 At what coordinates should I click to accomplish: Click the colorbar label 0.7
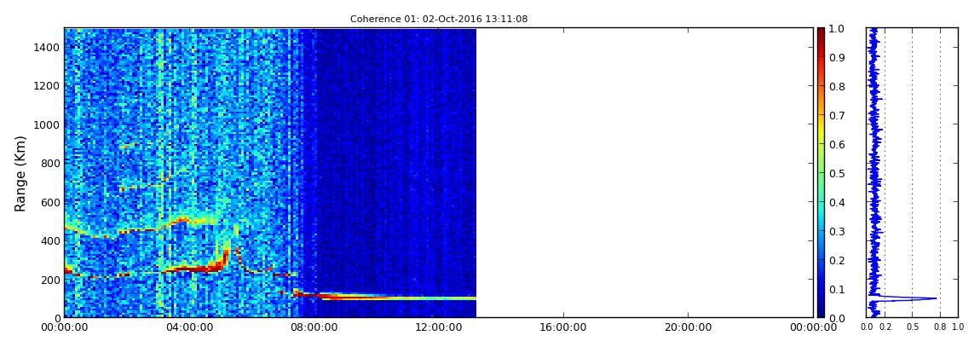pos(836,116)
